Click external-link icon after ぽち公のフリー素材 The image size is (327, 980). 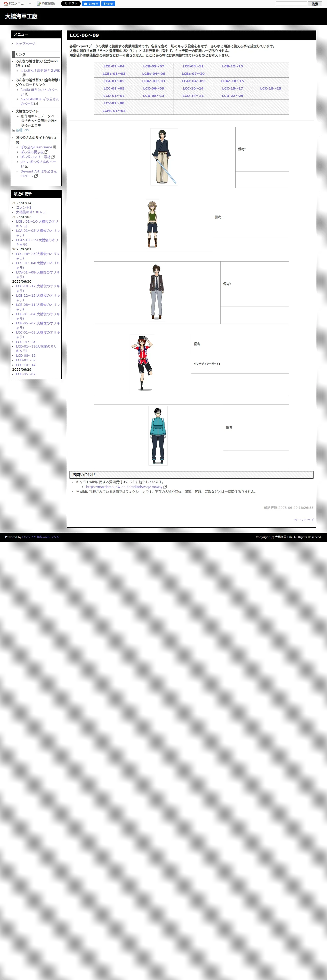53,157
